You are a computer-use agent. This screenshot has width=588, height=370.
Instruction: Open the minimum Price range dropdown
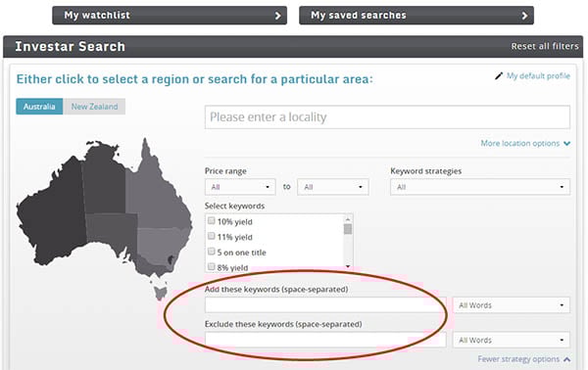point(240,187)
